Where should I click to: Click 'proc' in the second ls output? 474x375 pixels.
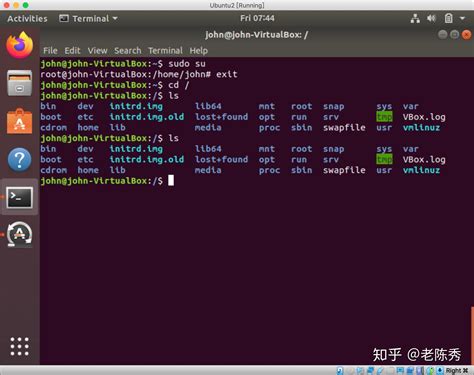coord(269,170)
